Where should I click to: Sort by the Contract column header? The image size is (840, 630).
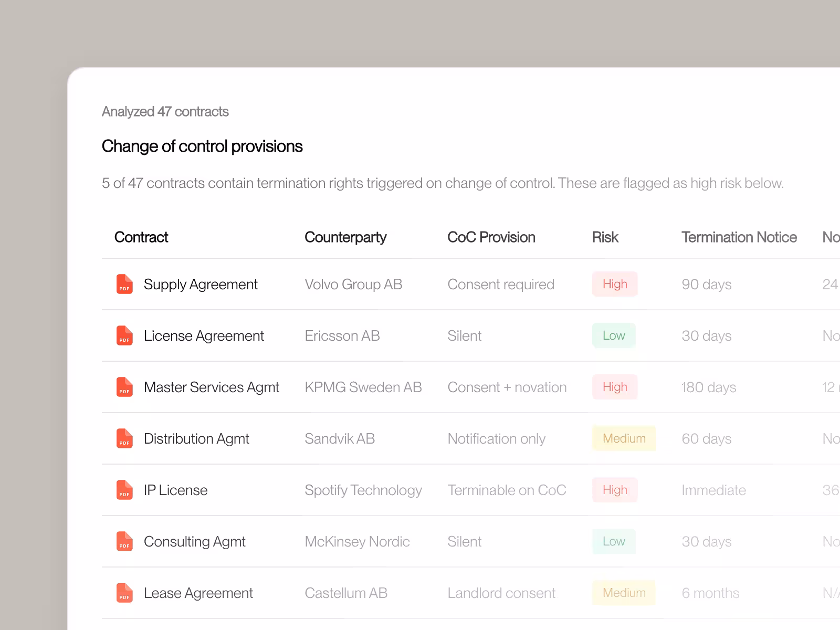[x=141, y=237]
